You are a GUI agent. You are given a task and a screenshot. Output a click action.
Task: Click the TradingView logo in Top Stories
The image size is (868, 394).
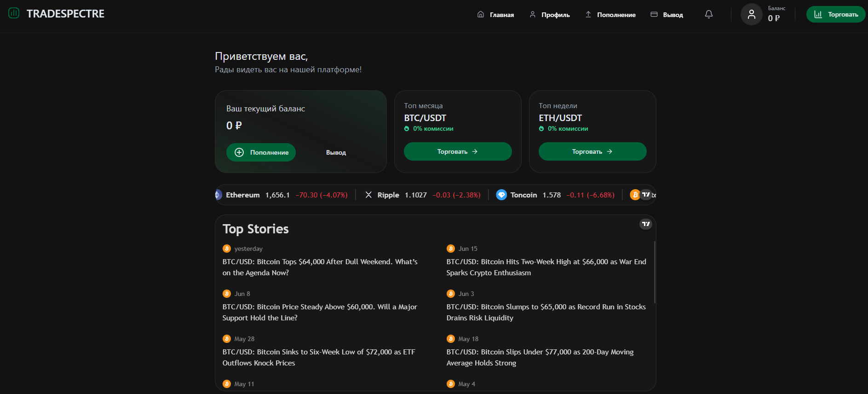pyautogui.click(x=646, y=224)
